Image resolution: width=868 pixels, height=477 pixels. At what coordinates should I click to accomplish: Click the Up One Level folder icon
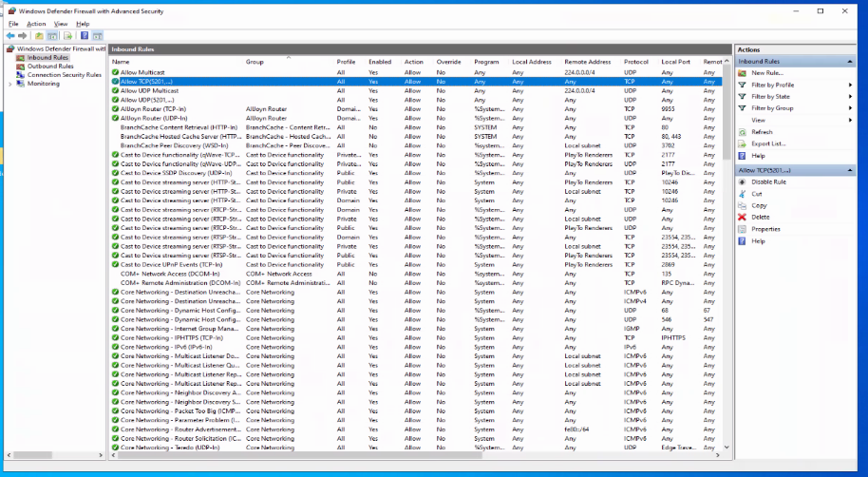point(39,36)
